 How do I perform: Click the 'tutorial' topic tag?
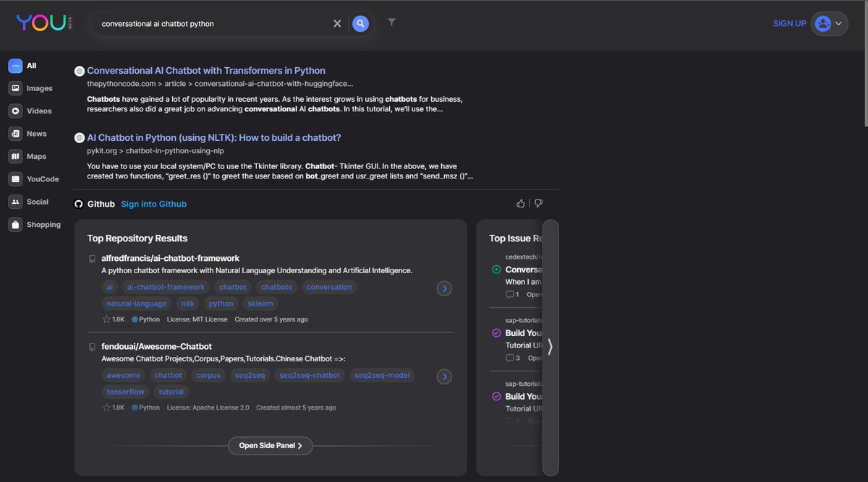(x=171, y=392)
